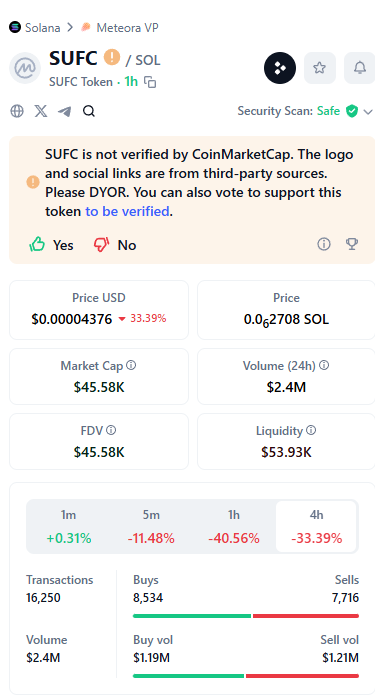Click the search magnifier icon
Viewport: 375px width, 699px height.
(x=89, y=111)
